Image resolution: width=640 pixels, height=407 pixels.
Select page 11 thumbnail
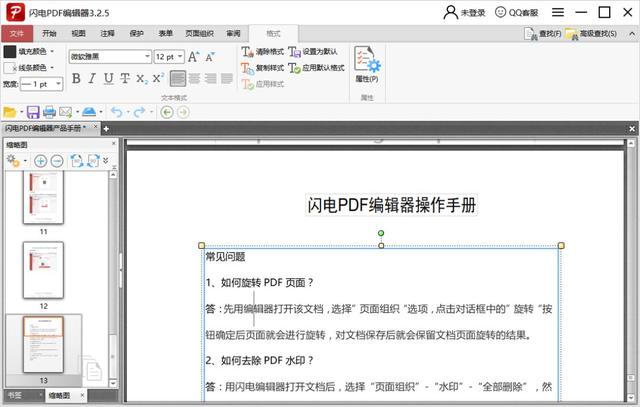[43, 198]
